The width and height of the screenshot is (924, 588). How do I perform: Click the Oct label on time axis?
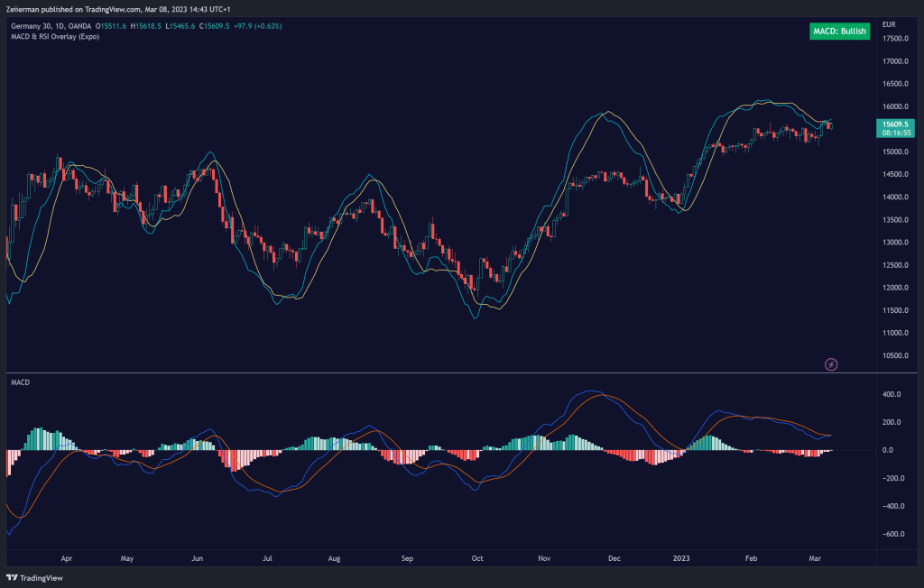click(x=477, y=558)
